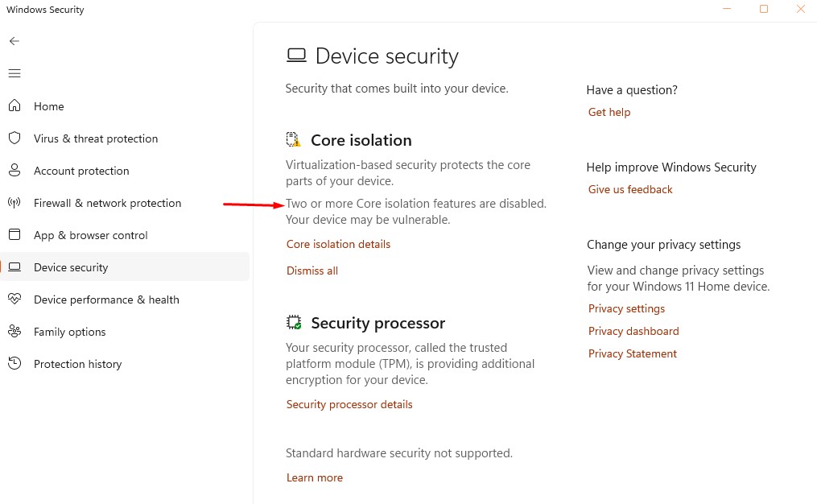Screen dimensions: 817x504
Task: Open Security processor details
Action: coord(349,404)
